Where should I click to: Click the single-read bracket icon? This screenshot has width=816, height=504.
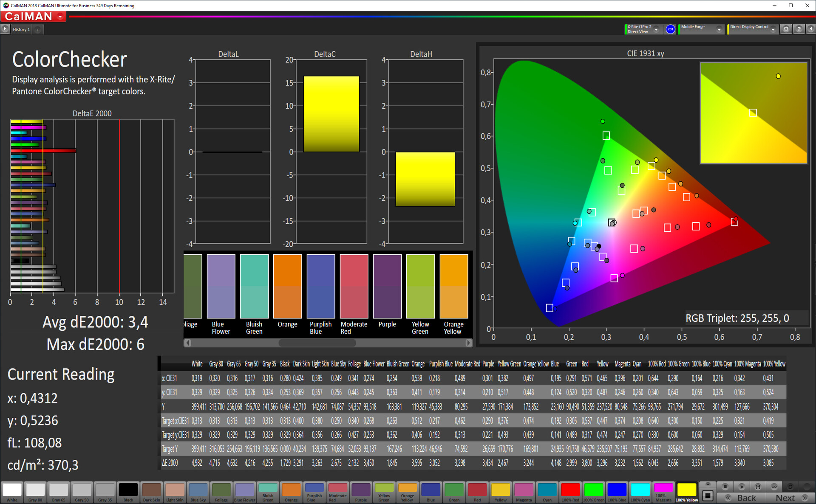[758, 486]
